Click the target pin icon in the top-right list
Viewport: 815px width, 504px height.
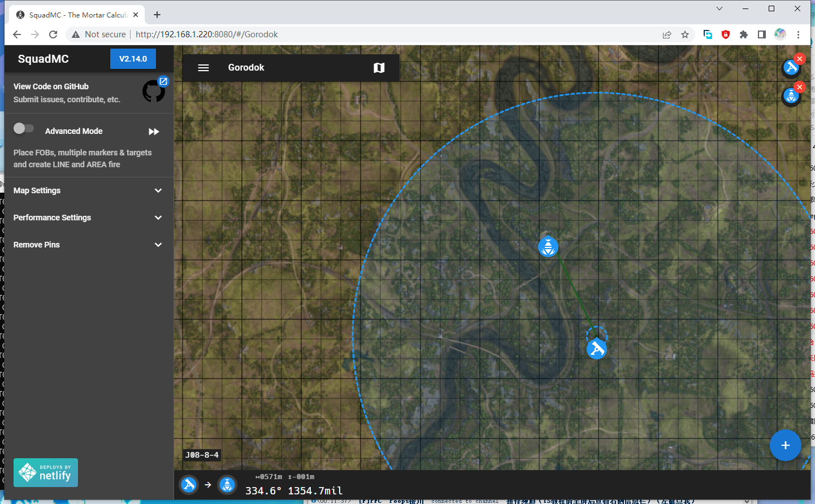[791, 96]
